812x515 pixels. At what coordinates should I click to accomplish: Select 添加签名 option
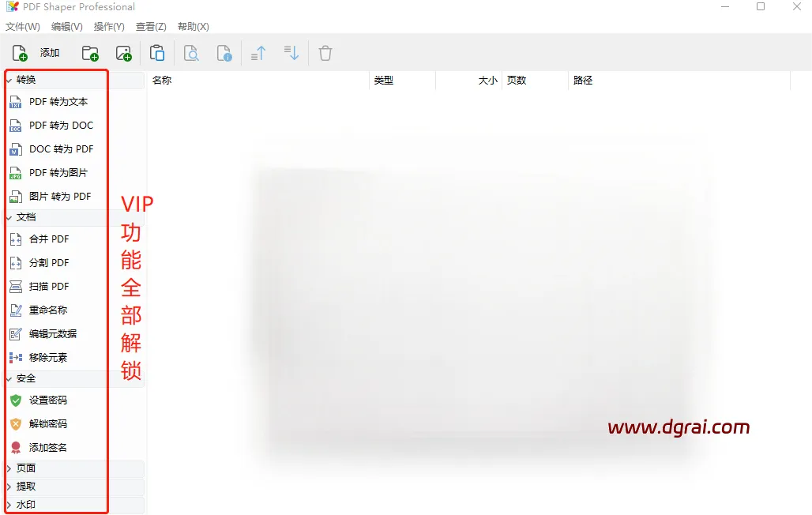(x=48, y=448)
